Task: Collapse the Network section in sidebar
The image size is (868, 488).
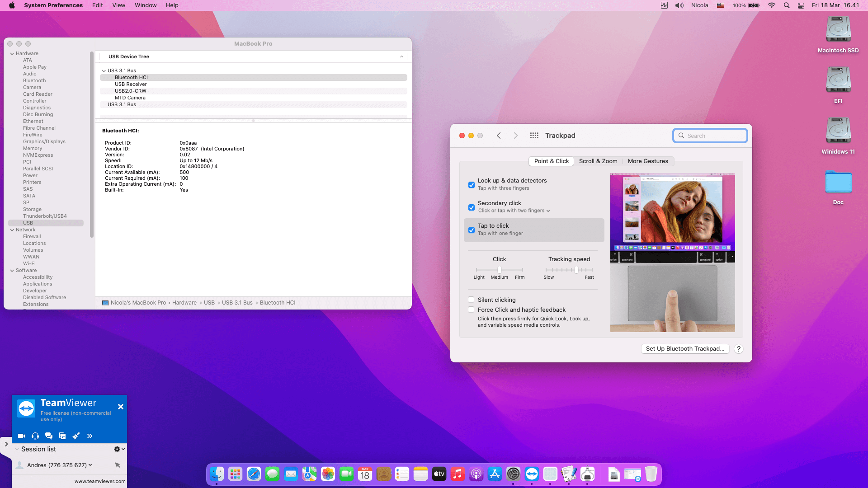Action: pyautogui.click(x=12, y=230)
